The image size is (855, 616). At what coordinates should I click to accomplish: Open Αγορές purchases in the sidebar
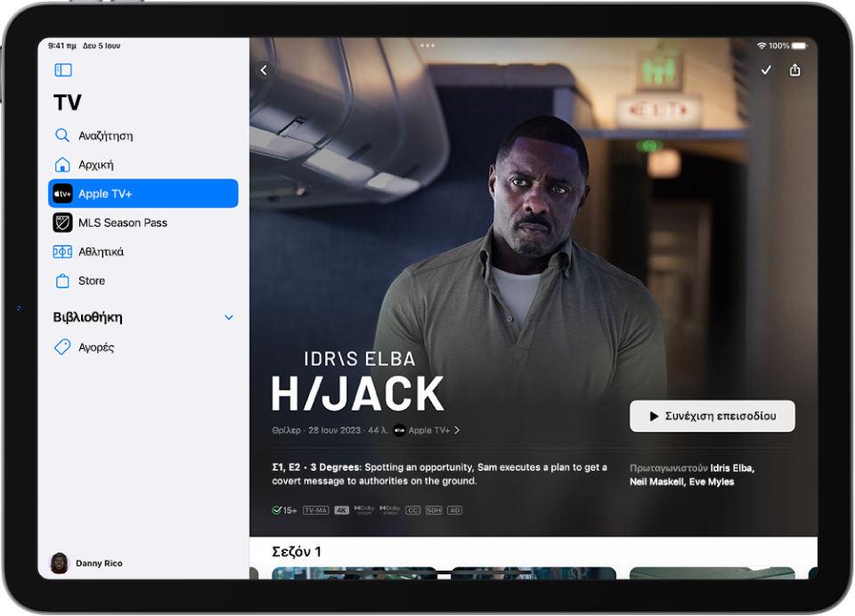click(x=96, y=346)
